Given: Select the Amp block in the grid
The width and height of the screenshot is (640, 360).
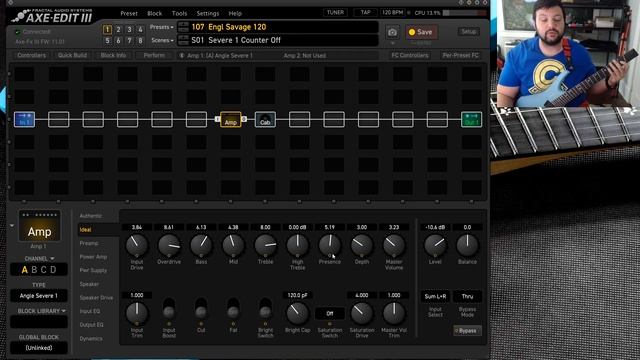Looking at the screenshot, I should point(231,120).
